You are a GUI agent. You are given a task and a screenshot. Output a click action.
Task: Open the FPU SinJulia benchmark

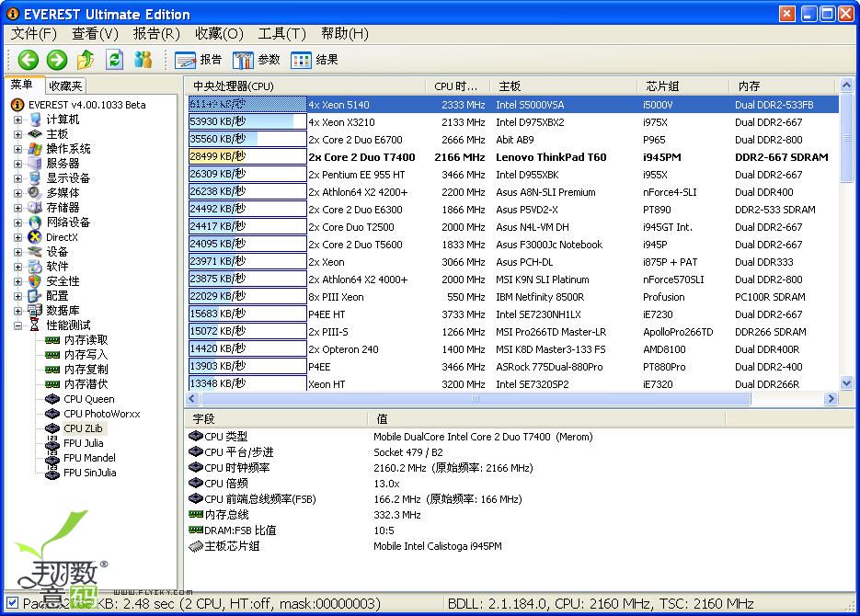tap(89, 473)
